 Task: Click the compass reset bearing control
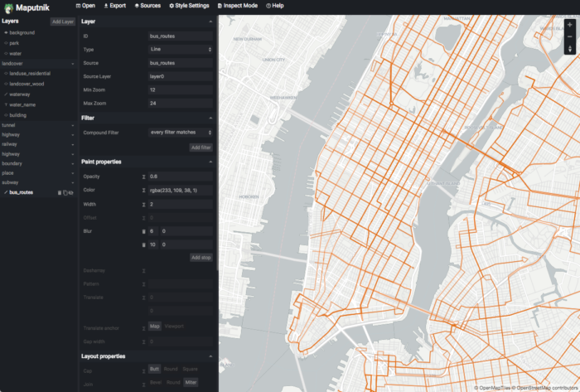570,48
